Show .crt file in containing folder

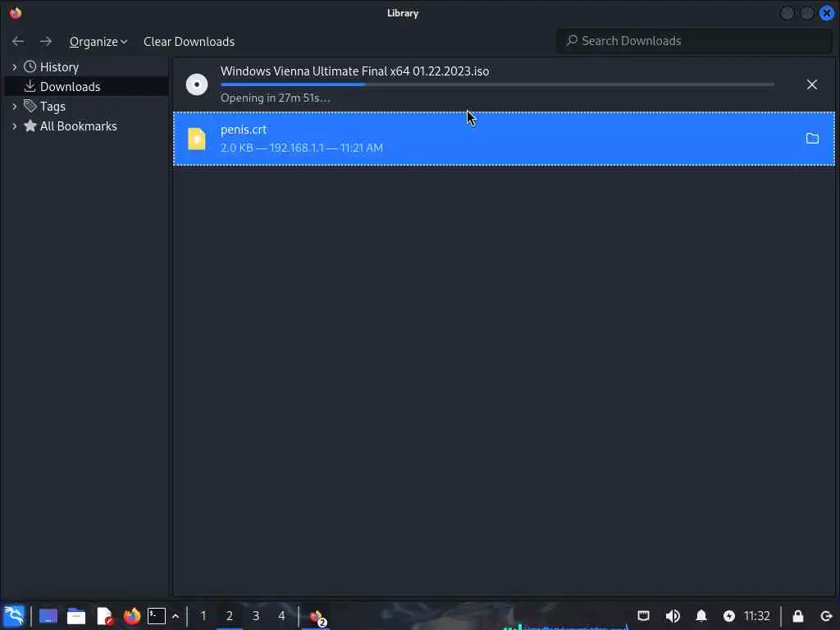(812, 139)
